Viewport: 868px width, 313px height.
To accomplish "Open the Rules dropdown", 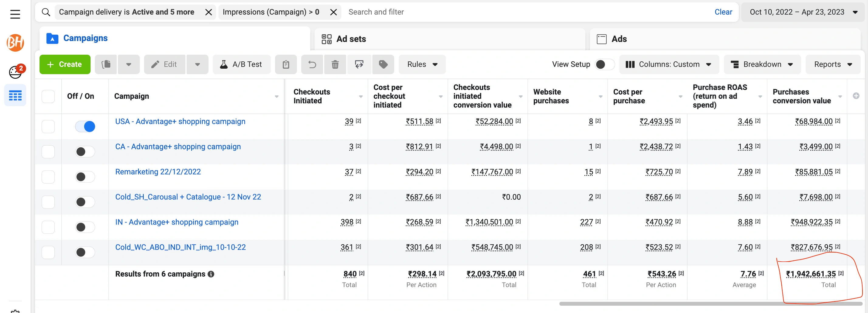I will coord(422,64).
